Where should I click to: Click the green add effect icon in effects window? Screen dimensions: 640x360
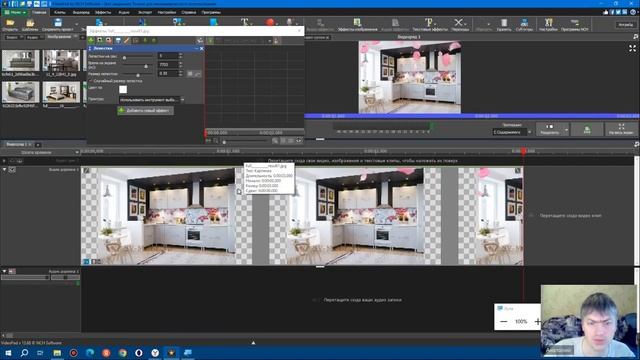91,40
